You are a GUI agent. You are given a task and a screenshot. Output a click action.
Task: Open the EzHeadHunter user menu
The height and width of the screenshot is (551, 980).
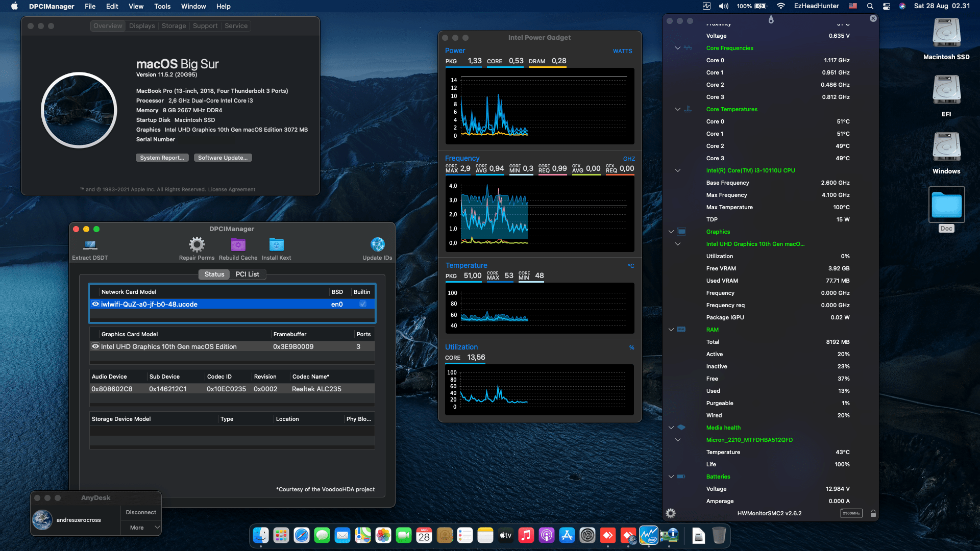tap(816, 6)
